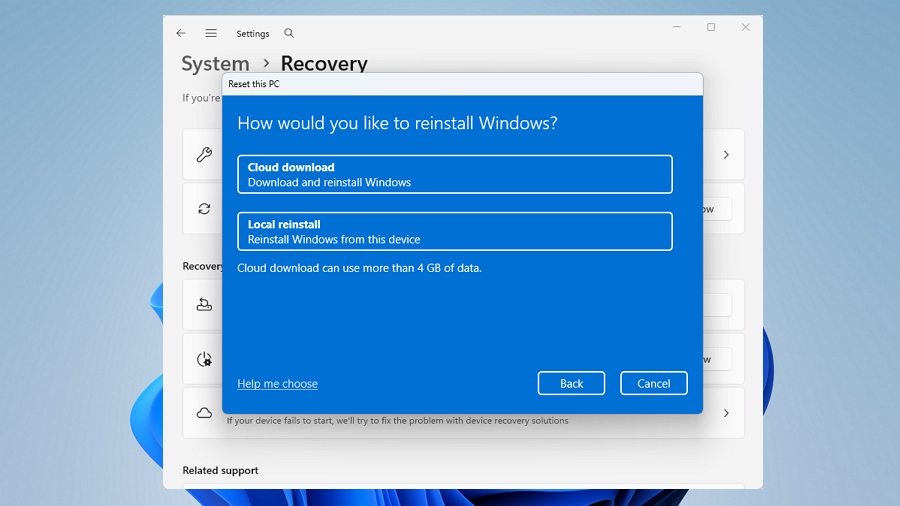The width and height of the screenshot is (900, 506).
Task: Open the Help me choose link
Action: pos(277,384)
